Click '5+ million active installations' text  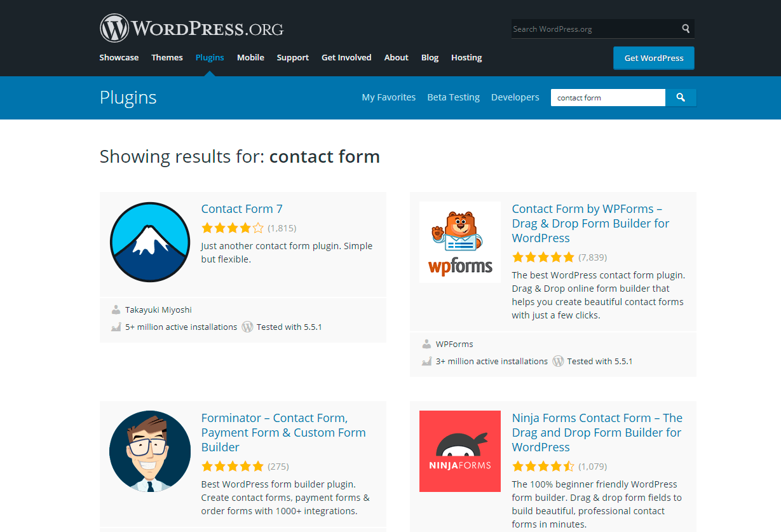click(181, 327)
